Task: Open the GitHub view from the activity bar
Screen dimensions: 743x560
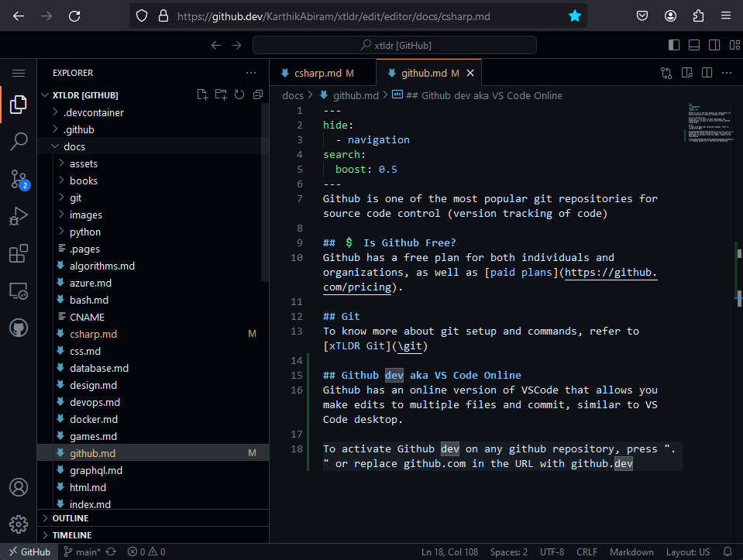Action: (x=18, y=328)
